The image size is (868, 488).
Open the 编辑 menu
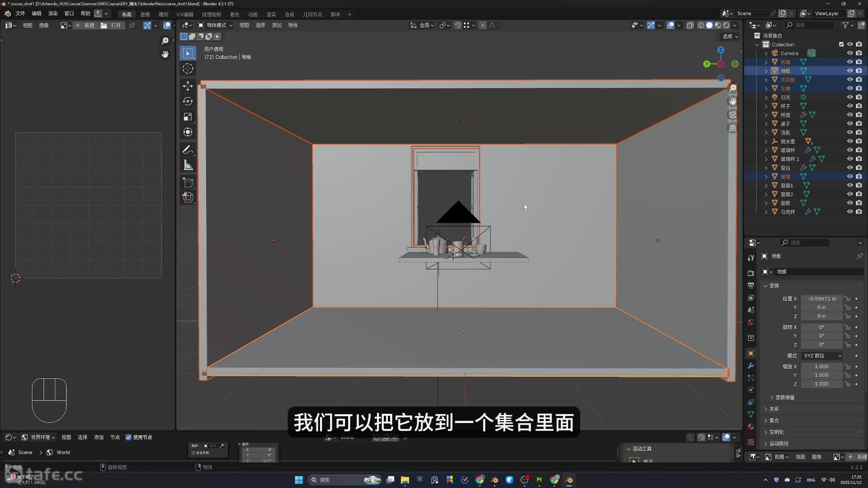coord(37,14)
